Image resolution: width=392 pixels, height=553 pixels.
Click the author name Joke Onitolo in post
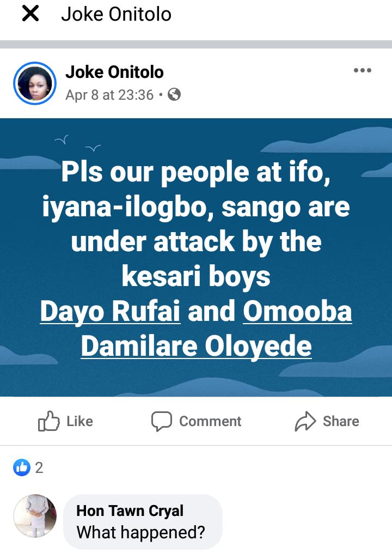114,72
